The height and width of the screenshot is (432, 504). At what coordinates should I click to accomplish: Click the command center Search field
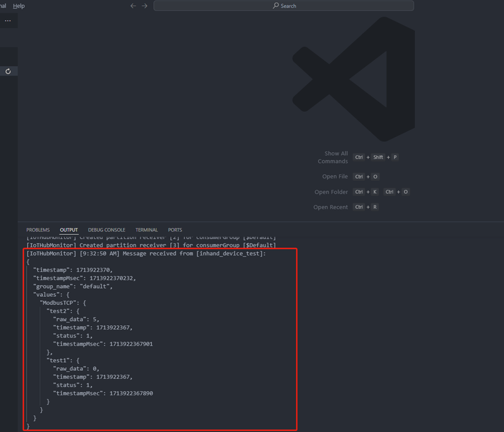(x=284, y=6)
